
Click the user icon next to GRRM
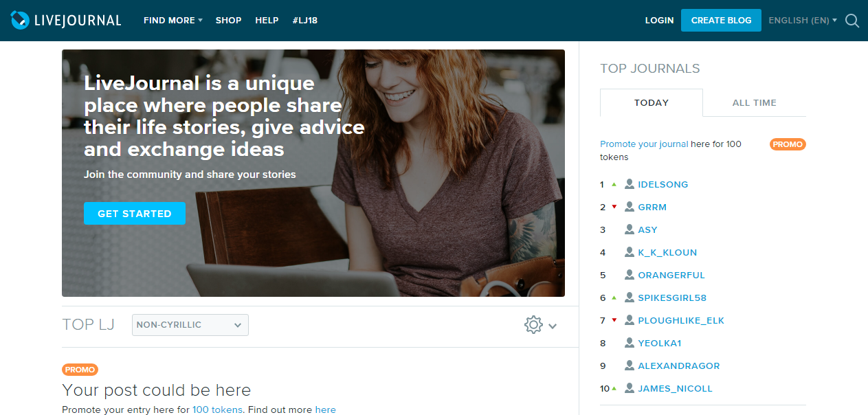pos(629,207)
